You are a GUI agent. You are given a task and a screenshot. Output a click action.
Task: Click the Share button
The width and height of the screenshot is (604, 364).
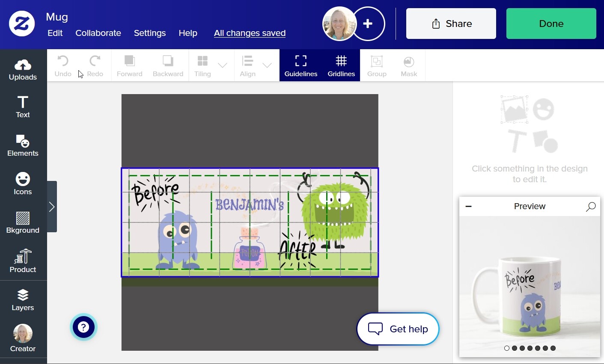[451, 24]
